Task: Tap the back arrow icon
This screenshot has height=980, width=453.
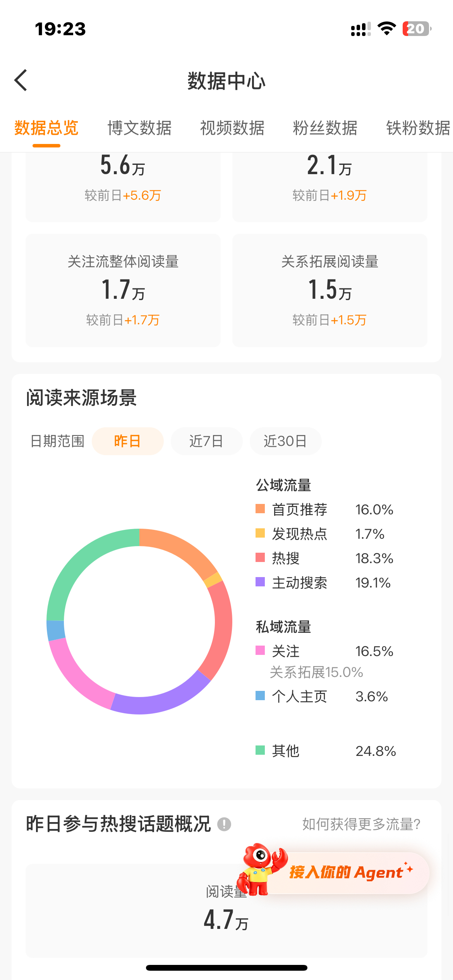Action: click(x=21, y=80)
